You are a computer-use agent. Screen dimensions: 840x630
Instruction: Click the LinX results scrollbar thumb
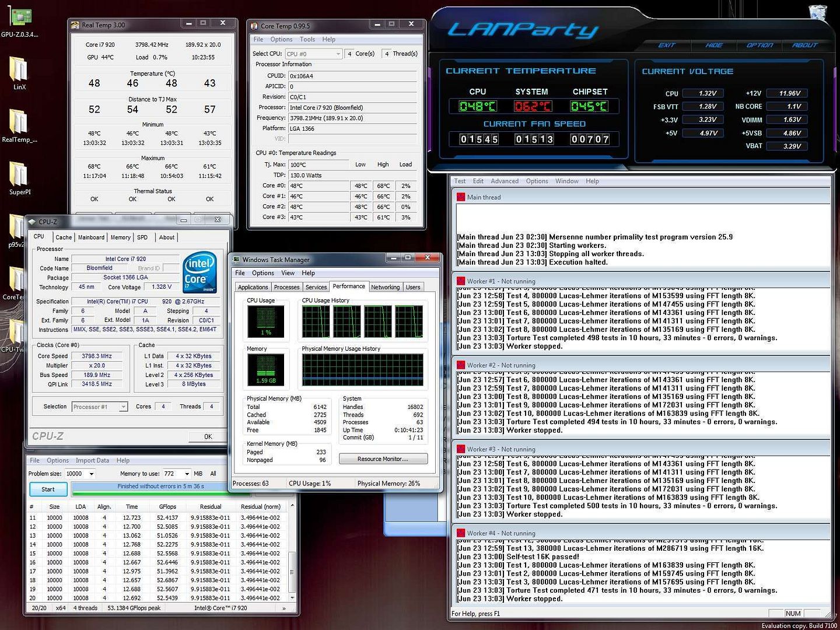point(293,572)
